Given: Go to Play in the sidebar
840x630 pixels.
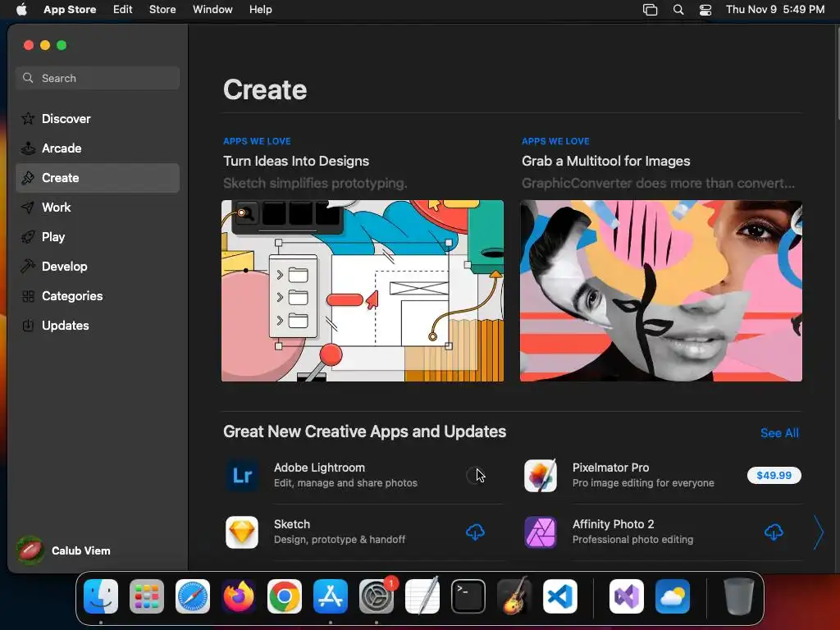Looking at the screenshot, I should point(98,237).
